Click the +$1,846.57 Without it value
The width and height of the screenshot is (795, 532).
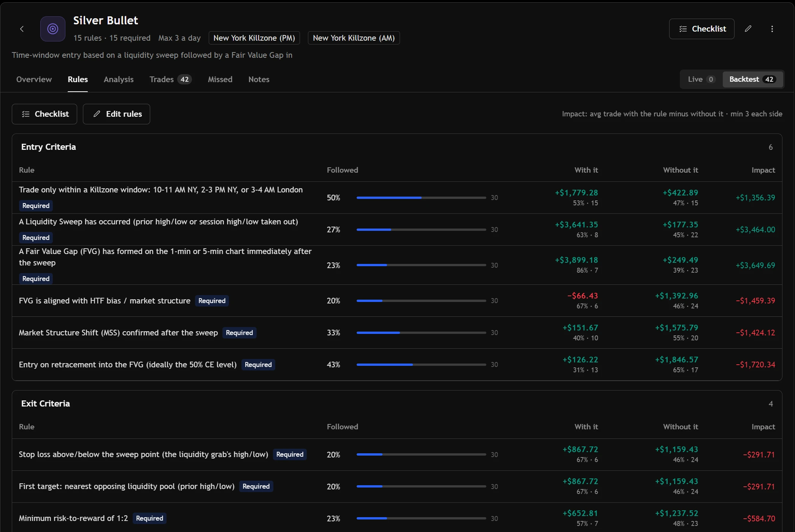676,360
